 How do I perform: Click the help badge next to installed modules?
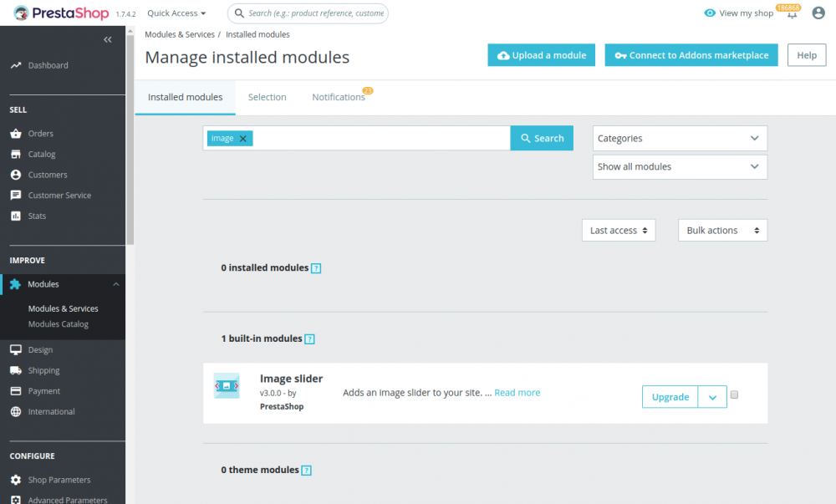(316, 267)
